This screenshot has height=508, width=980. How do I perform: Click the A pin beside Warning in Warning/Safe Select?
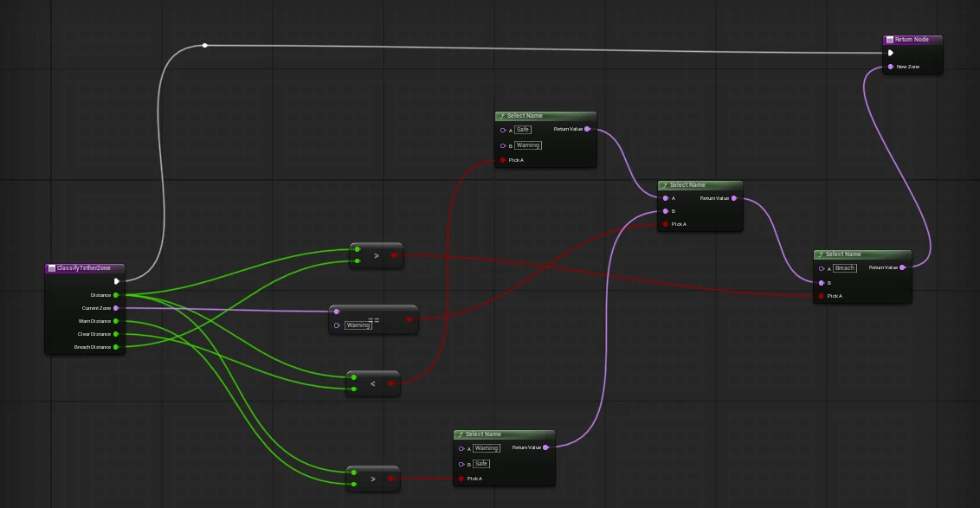[x=461, y=448]
